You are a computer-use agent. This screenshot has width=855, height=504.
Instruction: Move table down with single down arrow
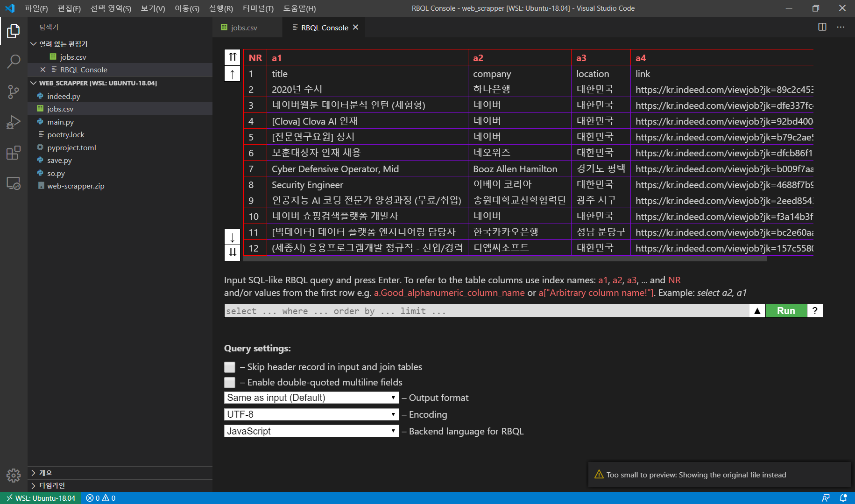[233, 237]
